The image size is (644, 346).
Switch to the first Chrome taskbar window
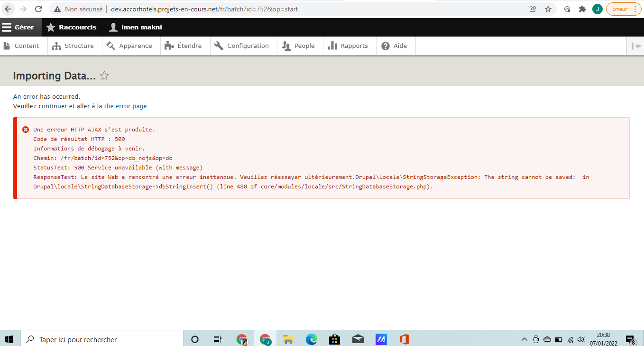tap(242, 339)
